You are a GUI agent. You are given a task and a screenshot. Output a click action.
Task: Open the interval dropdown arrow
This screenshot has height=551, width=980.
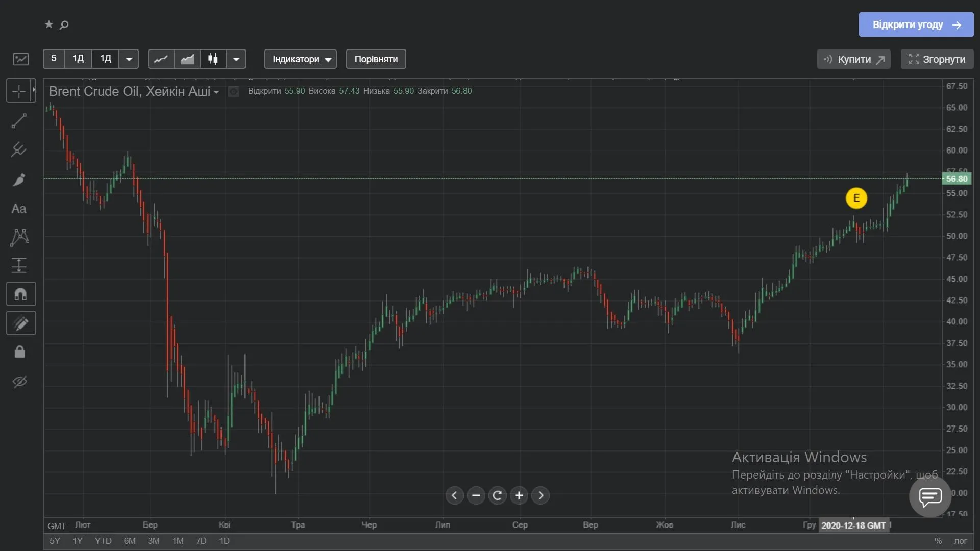click(x=129, y=59)
